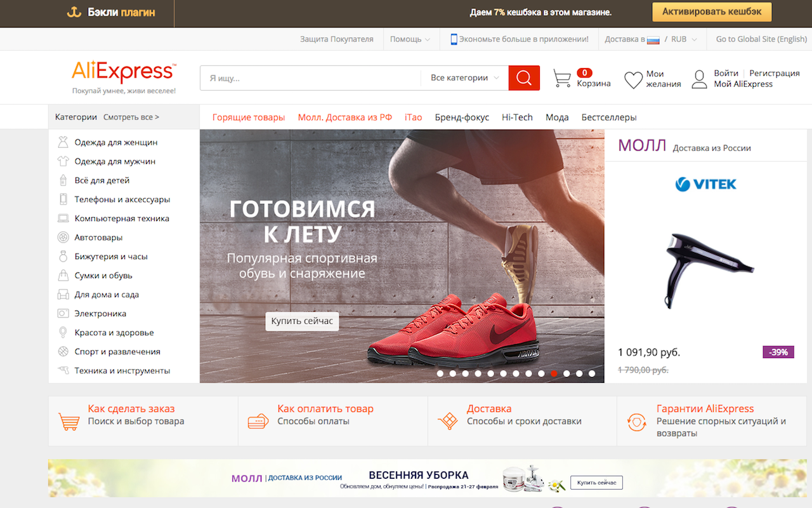The width and height of the screenshot is (812, 508).
Task: Click the Корзина cart label
Action: [594, 83]
